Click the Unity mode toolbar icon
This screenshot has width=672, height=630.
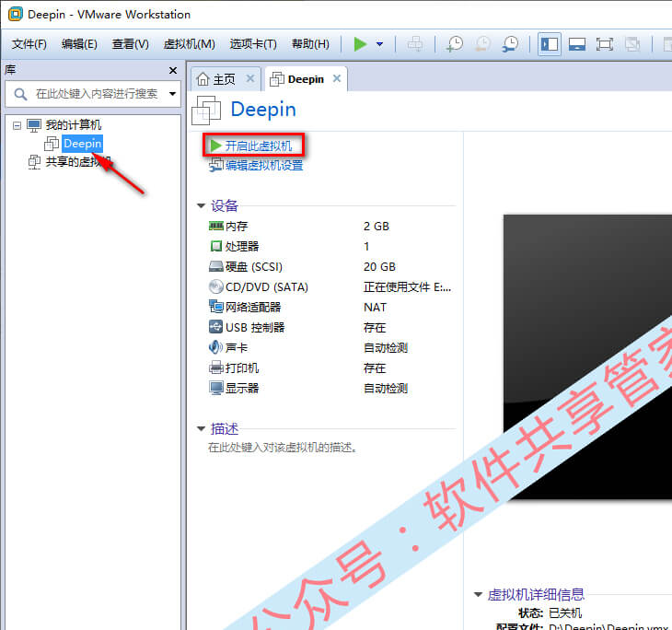tap(632, 44)
